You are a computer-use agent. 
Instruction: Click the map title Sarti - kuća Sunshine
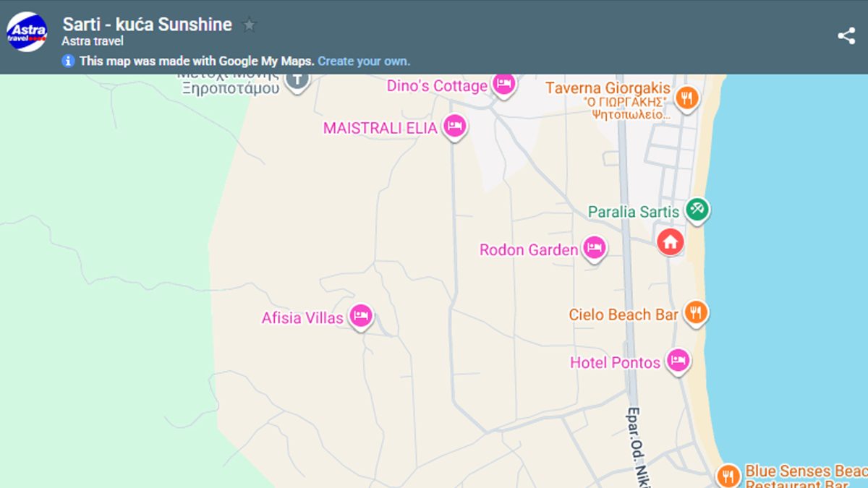pyautogui.click(x=147, y=25)
